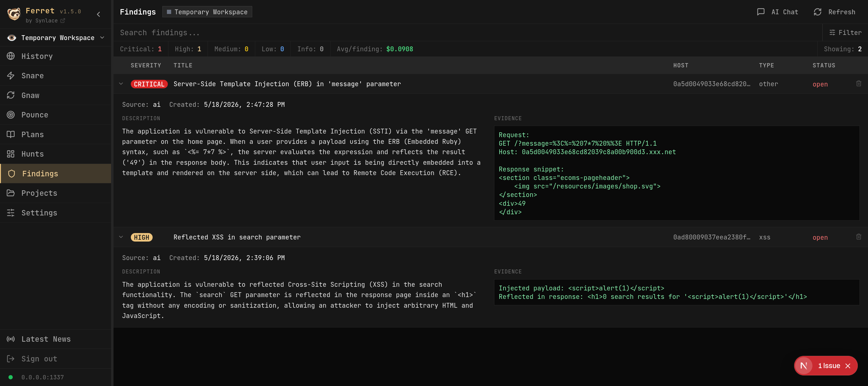Click the Refresh circular arrows icon
Screen dimensions: 868x386
tap(818, 12)
